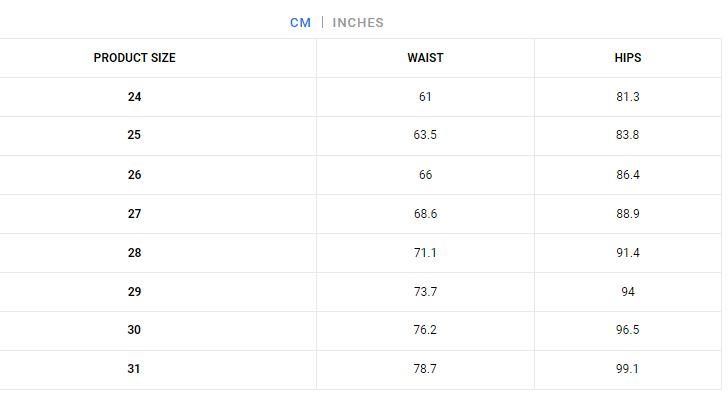The width and height of the screenshot is (728, 393).
Task: Select the PRODUCT SIZE column header
Action: (x=135, y=58)
